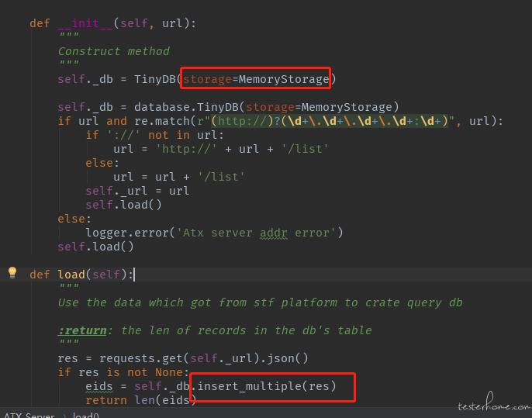
Task: Click the line "url = url + '/list'"
Action: click(179, 177)
